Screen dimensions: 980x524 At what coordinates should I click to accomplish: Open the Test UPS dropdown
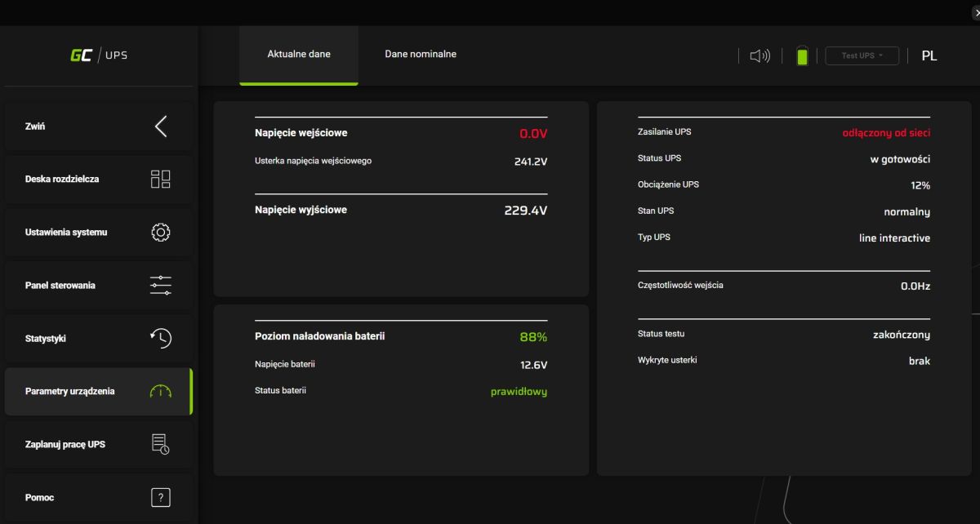[862, 56]
